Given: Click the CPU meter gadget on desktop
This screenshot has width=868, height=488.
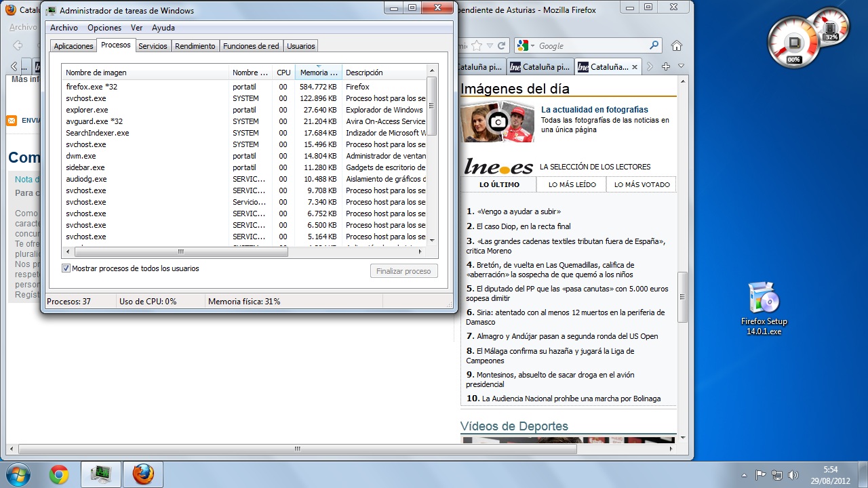Looking at the screenshot, I should click(x=793, y=43).
